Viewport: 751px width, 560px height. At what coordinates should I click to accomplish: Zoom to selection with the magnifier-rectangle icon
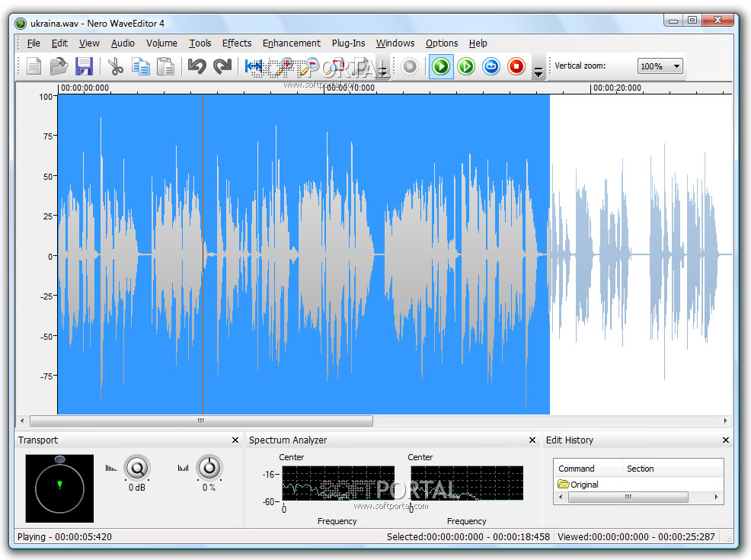coord(335,66)
